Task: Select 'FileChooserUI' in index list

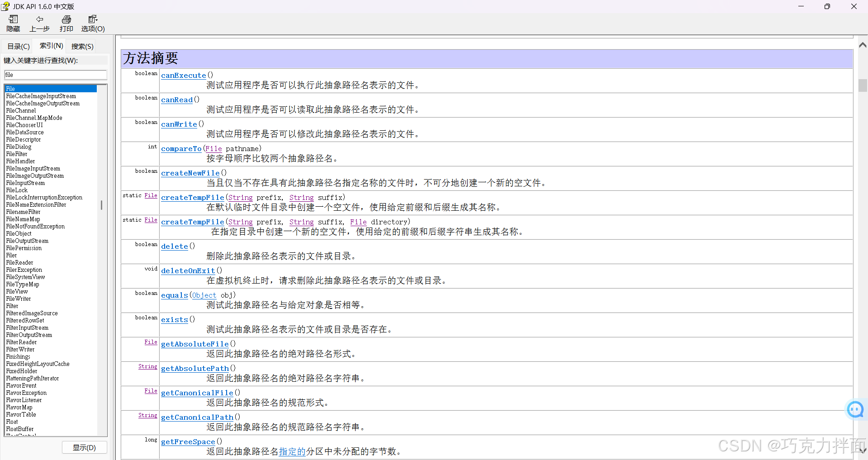Action: [24, 125]
